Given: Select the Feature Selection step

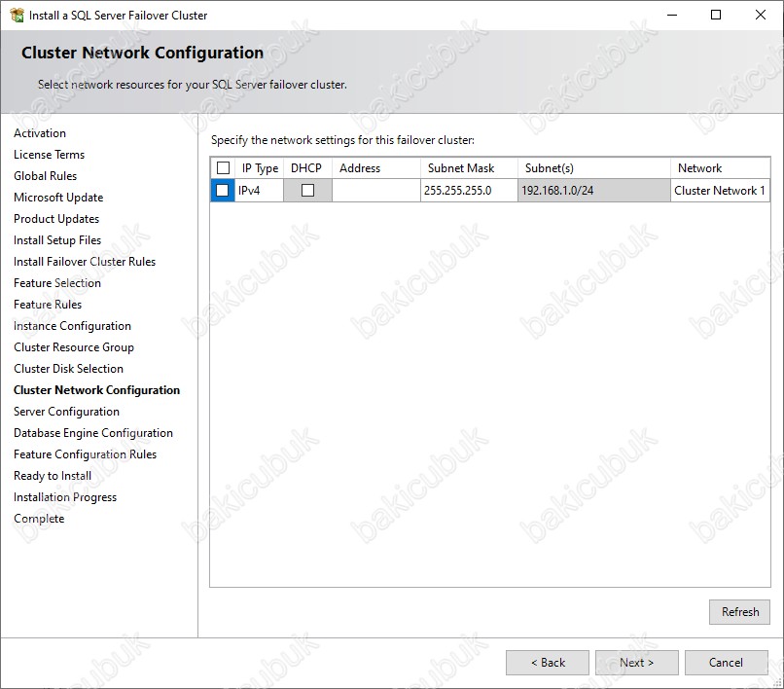Looking at the screenshot, I should point(57,283).
